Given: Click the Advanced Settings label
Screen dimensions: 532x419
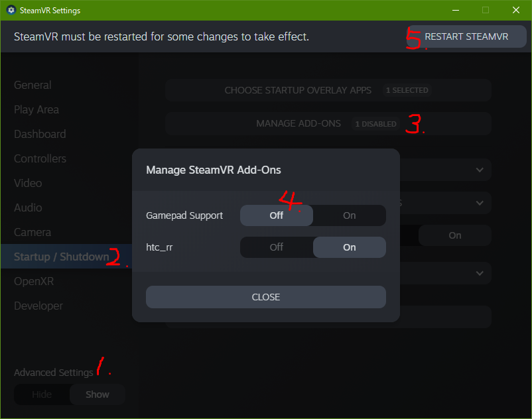Looking at the screenshot, I should pos(53,373).
